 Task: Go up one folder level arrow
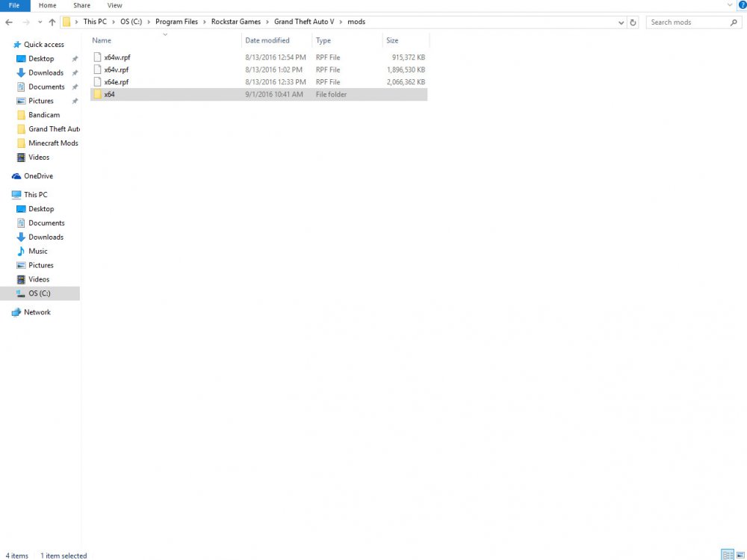[x=52, y=22]
